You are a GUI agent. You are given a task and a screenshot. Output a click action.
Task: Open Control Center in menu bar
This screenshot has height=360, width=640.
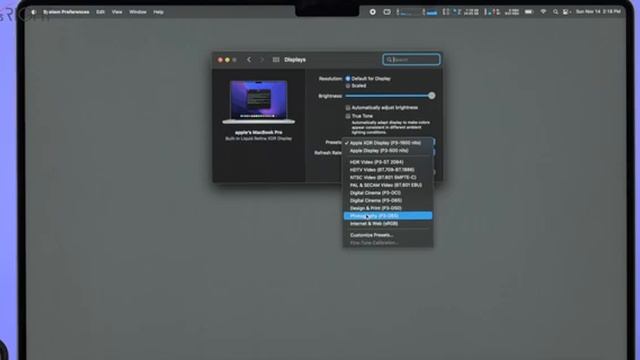tap(566, 12)
